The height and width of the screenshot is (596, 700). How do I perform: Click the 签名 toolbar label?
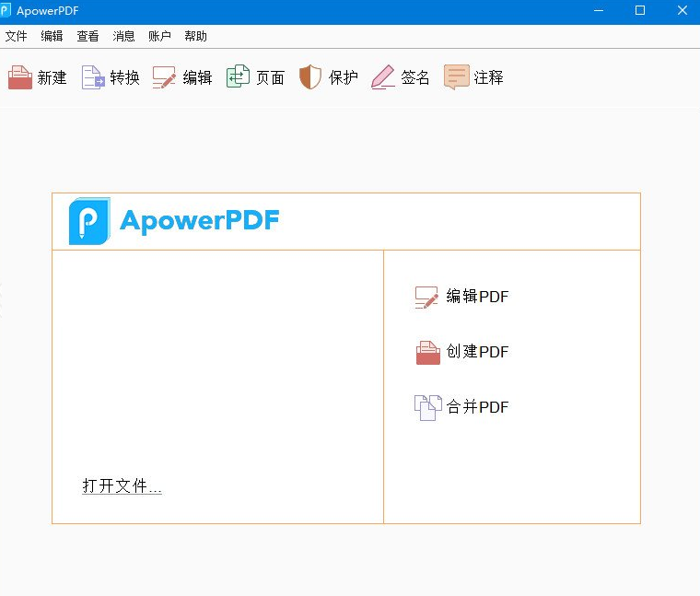coord(415,77)
